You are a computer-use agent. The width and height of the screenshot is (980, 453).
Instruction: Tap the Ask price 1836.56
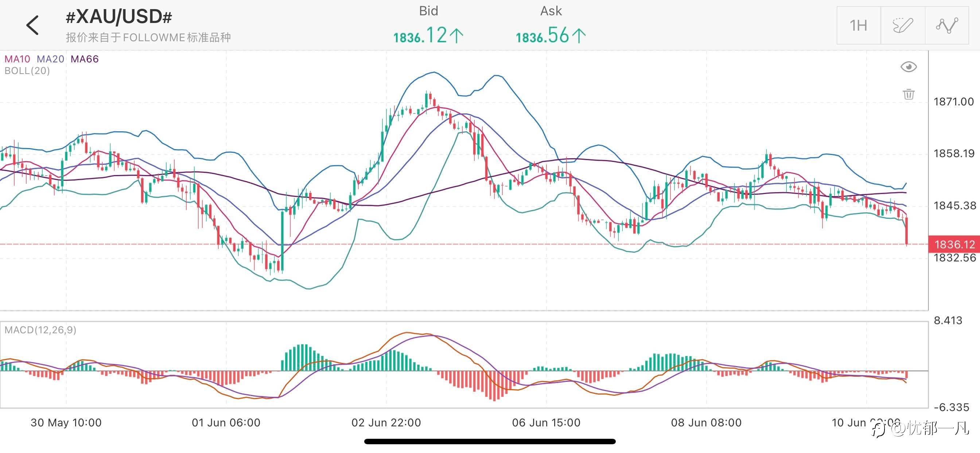551,36
